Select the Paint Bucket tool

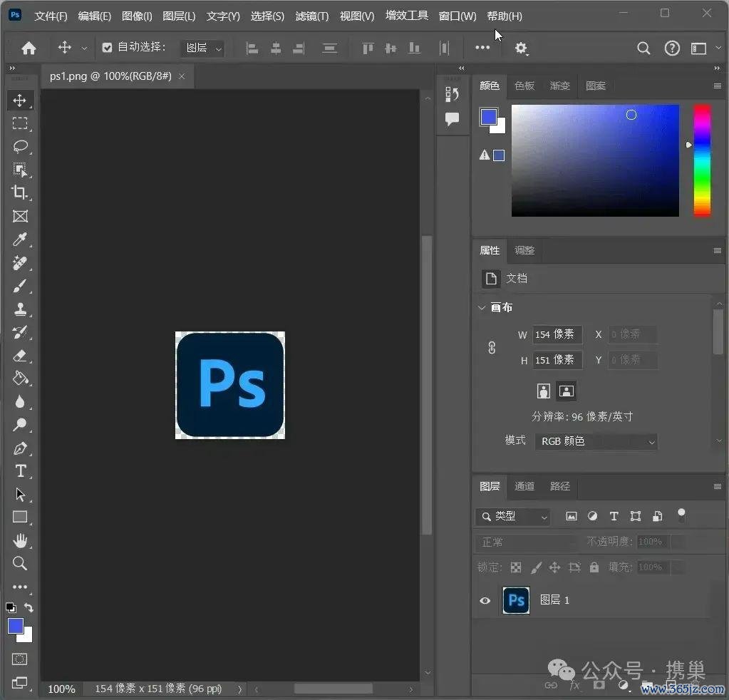20,378
